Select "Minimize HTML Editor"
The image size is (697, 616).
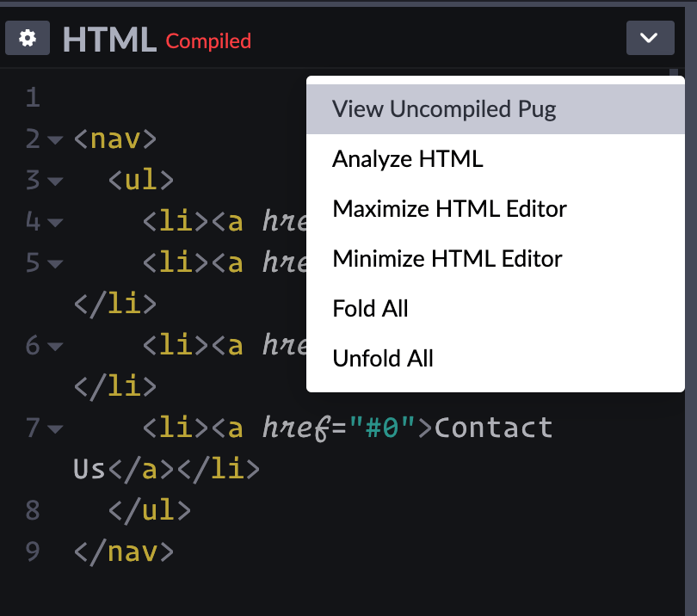tap(447, 258)
